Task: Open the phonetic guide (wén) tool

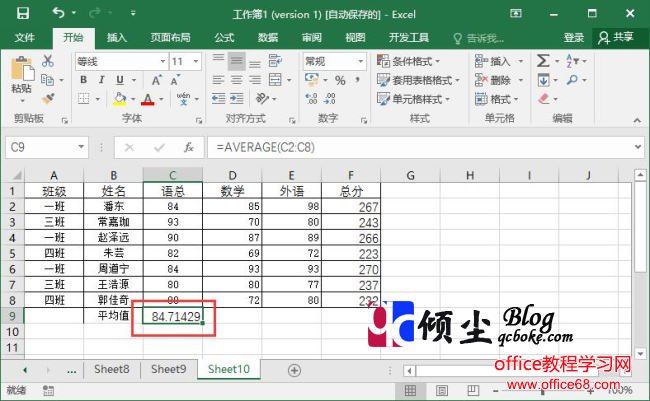Action: [x=183, y=99]
